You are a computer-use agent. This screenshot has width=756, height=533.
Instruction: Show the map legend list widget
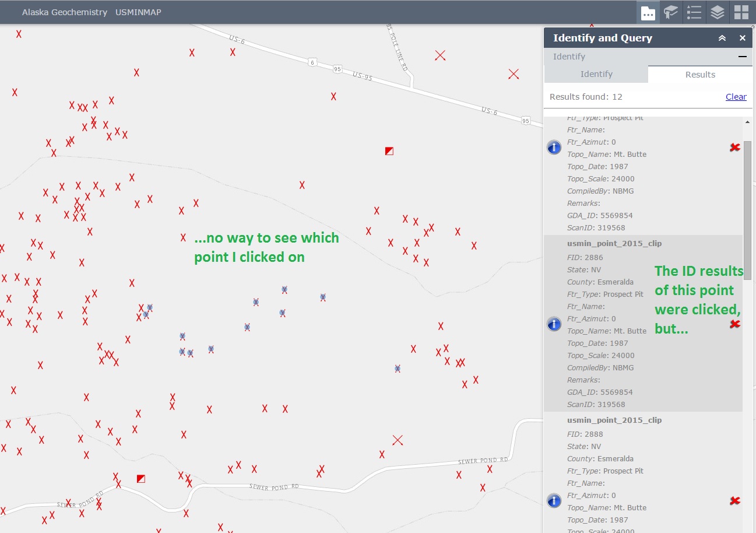point(694,12)
